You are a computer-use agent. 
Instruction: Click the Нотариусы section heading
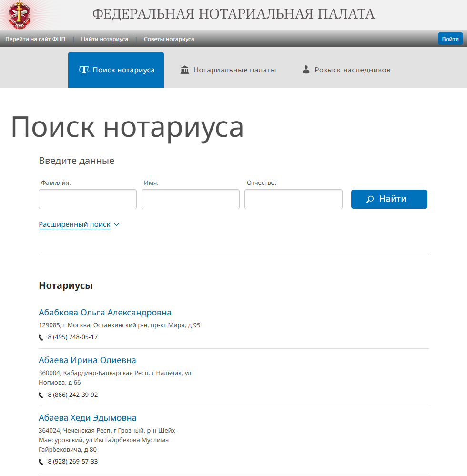click(x=66, y=286)
